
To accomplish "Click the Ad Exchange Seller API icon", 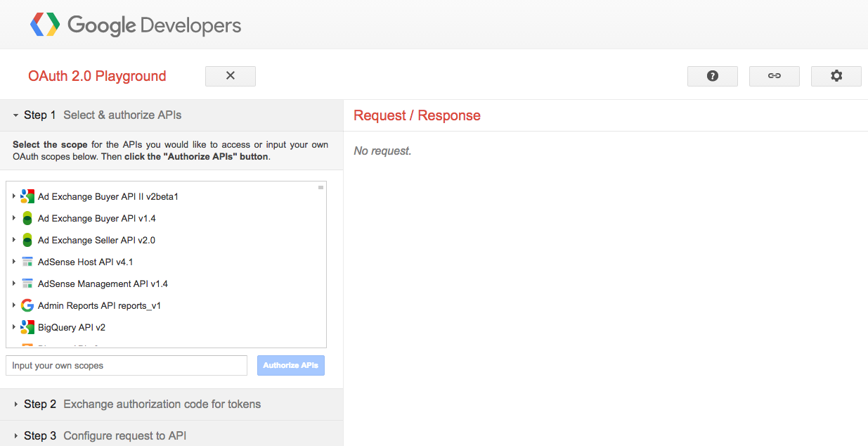I will (x=27, y=241).
